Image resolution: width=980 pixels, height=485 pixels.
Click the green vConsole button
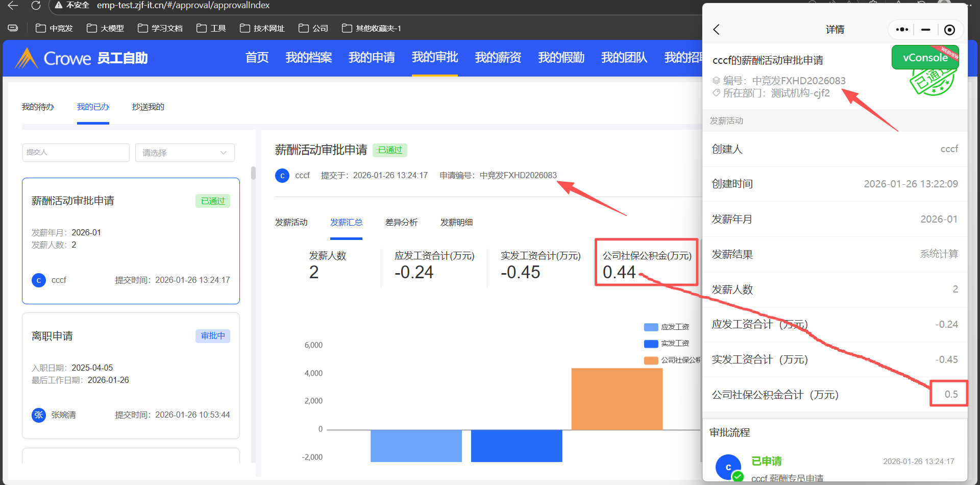tap(925, 58)
